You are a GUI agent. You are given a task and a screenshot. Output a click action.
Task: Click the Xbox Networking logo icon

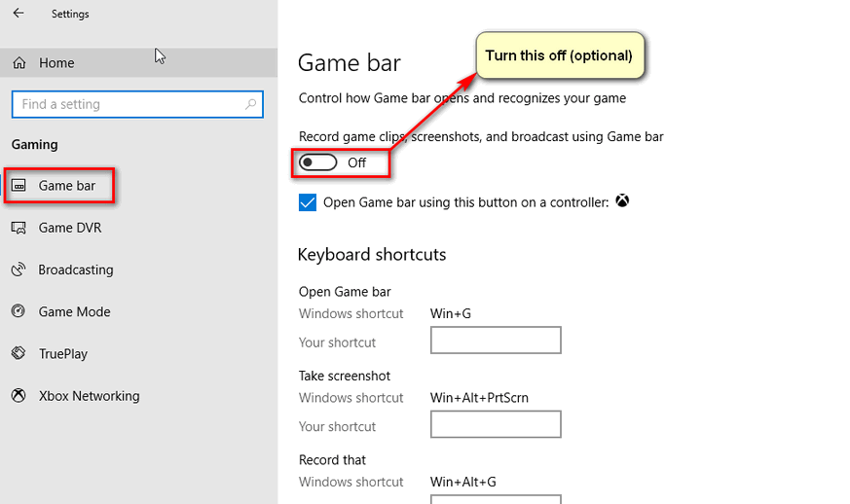coord(18,396)
